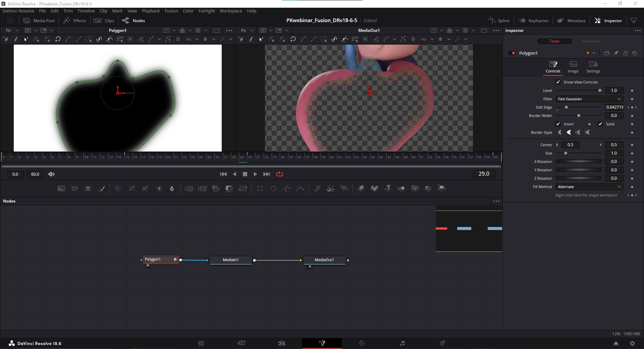Image resolution: width=644 pixels, height=349 pixels.
Task: Open left viewer Fit zoom dropdown
Action: 12,31
